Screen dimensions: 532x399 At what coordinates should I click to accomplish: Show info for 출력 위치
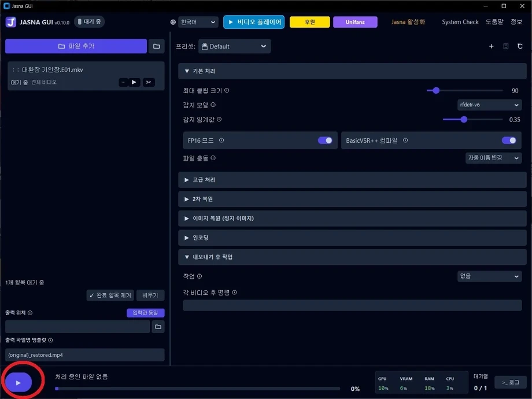(30, 313)
